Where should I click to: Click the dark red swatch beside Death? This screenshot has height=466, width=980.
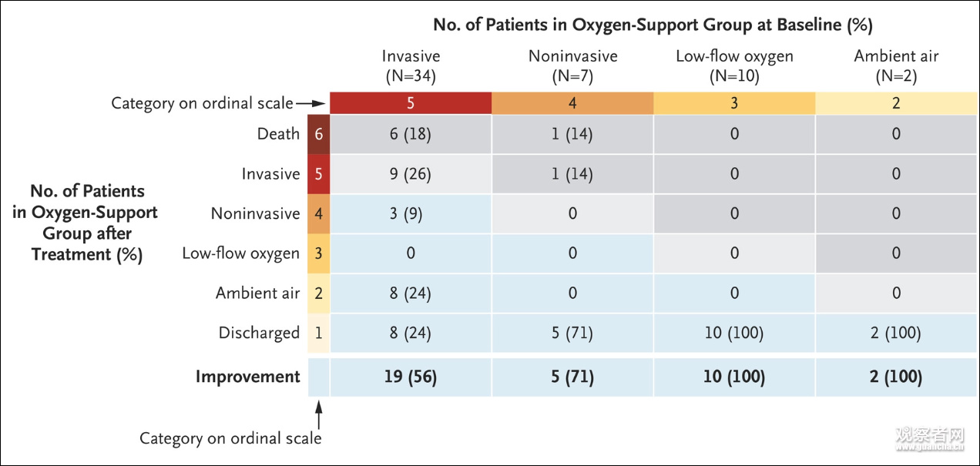318,134
